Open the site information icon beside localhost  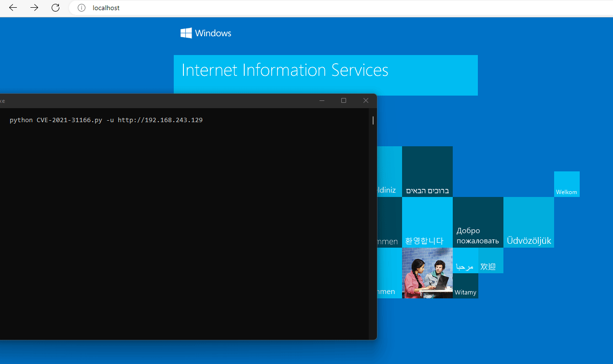[x=82, y=8]
